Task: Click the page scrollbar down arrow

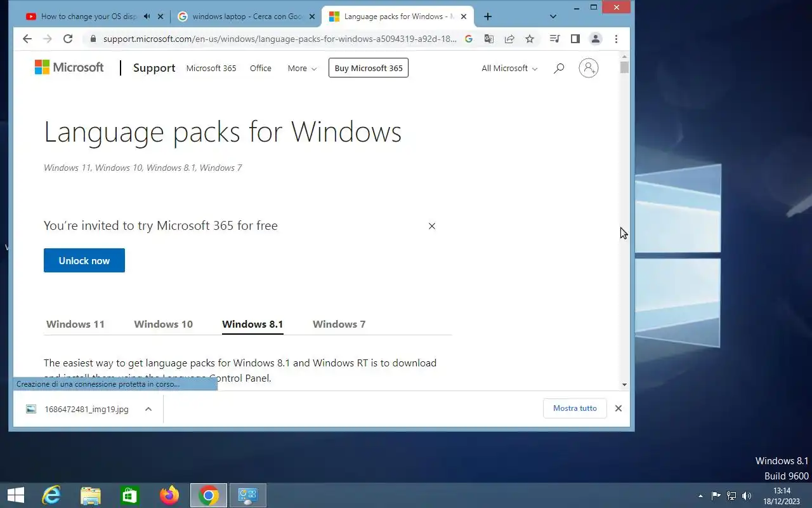Action: 624,384
